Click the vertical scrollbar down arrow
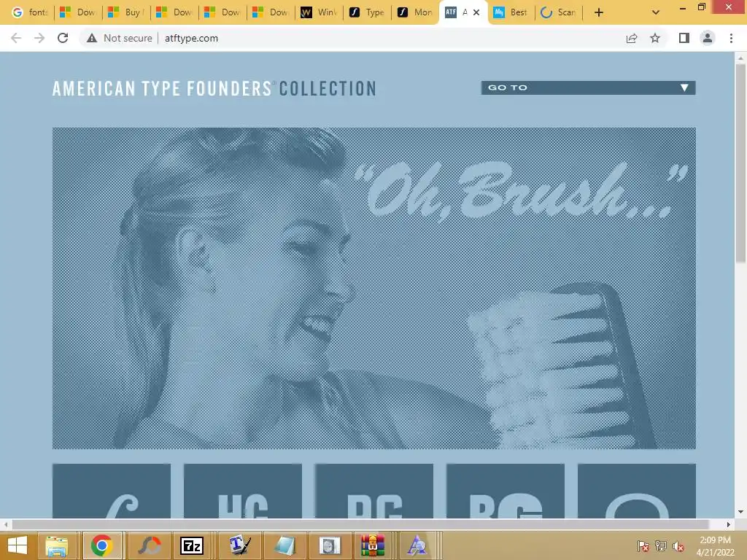The width and height of the screenshot is (747, 560). (740, 513)
